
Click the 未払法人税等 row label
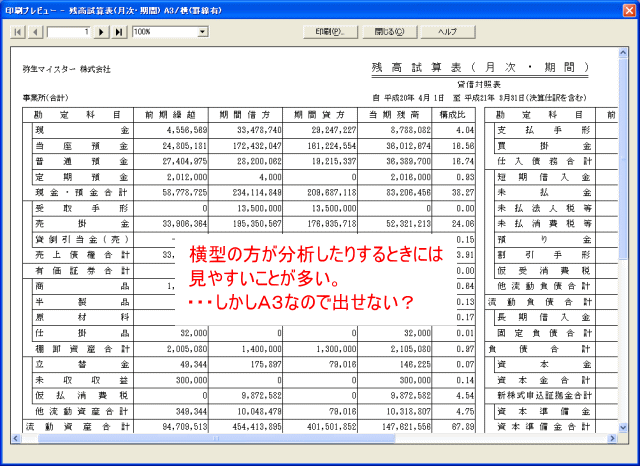point(544,209)
